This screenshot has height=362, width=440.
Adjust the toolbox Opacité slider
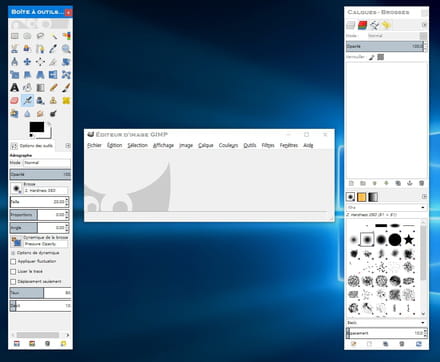[40, 174]
